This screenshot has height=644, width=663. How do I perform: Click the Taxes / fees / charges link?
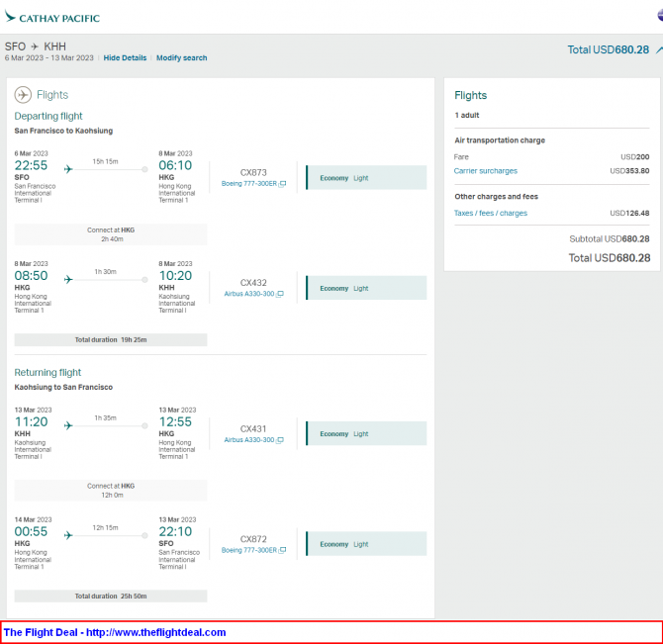[x=491, y=213]
